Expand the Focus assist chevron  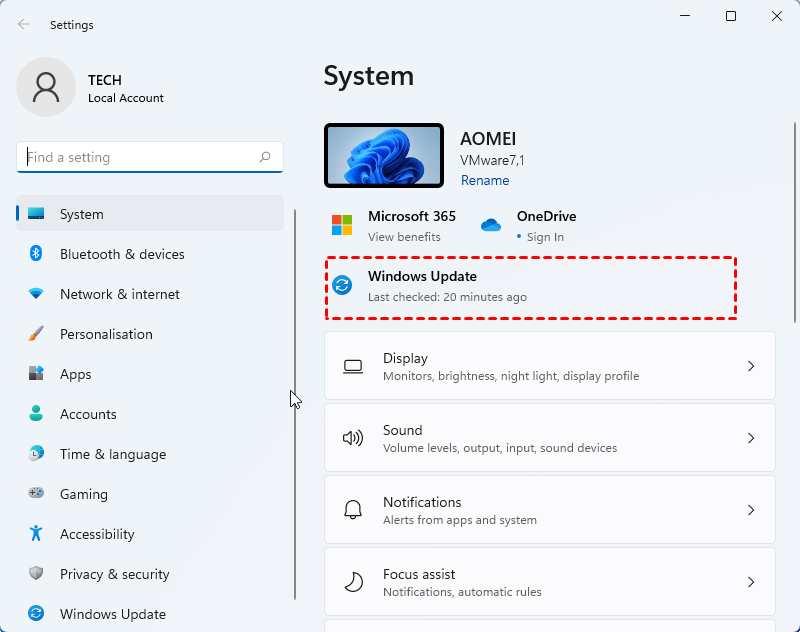pos(751,582)
